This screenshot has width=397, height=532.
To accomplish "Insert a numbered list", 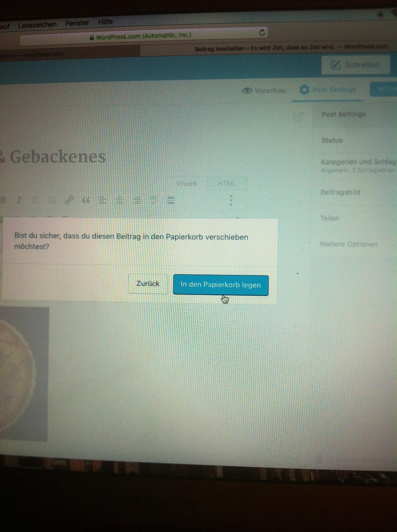I will click(52, 200).
